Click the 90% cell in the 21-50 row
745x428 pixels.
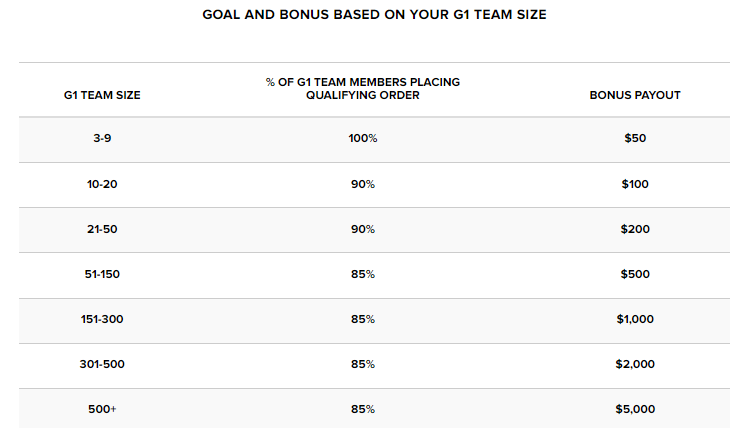pos(363,229)
